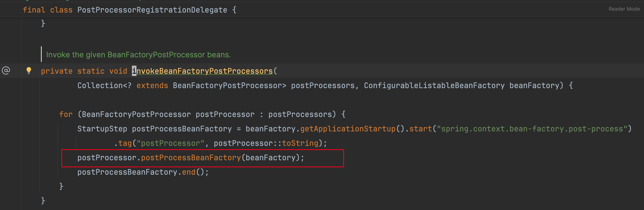Click the yellow lightbulb intention icon
644x210 pixels.
tap(29, 70)
